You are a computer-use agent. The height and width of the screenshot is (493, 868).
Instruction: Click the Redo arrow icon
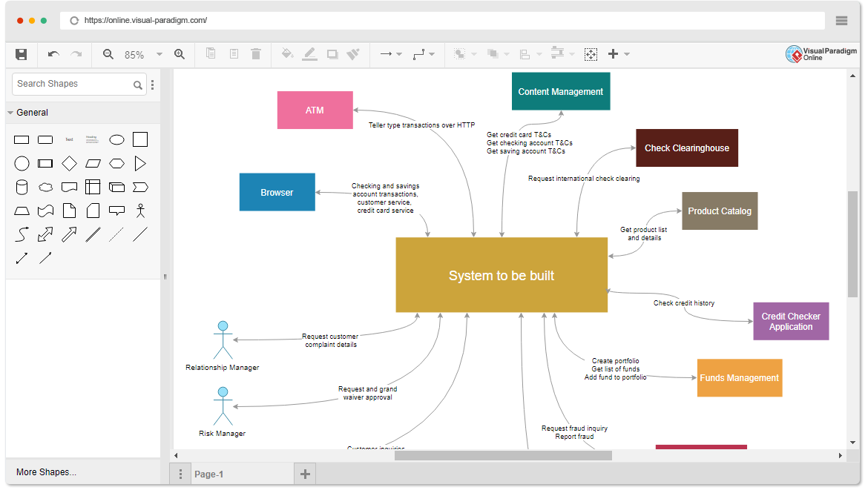(x=76, y=54)
